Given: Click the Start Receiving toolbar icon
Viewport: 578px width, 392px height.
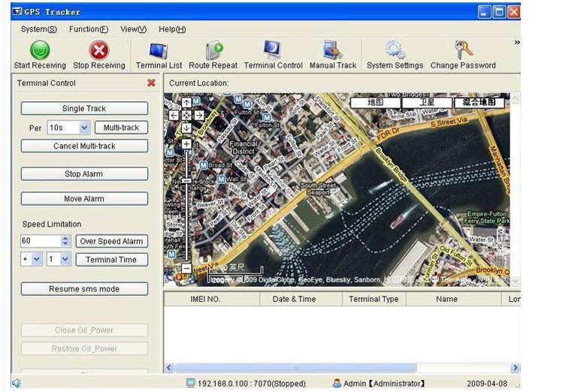Looking at the screenshot, I should coord(39,50).
